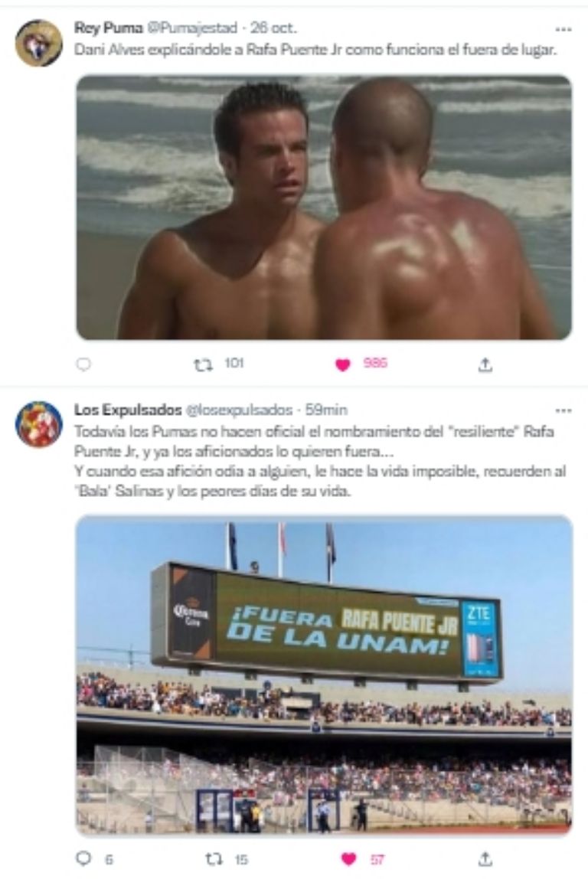
Task: Reply to Los Expulsados tweet with 6 comments
Action: (83, 858)
